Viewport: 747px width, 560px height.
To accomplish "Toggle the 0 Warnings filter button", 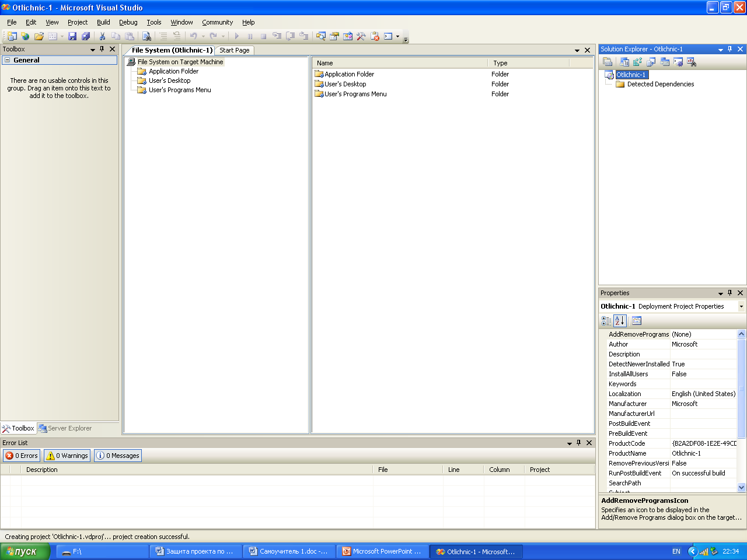I will click(x=67, y=456).
